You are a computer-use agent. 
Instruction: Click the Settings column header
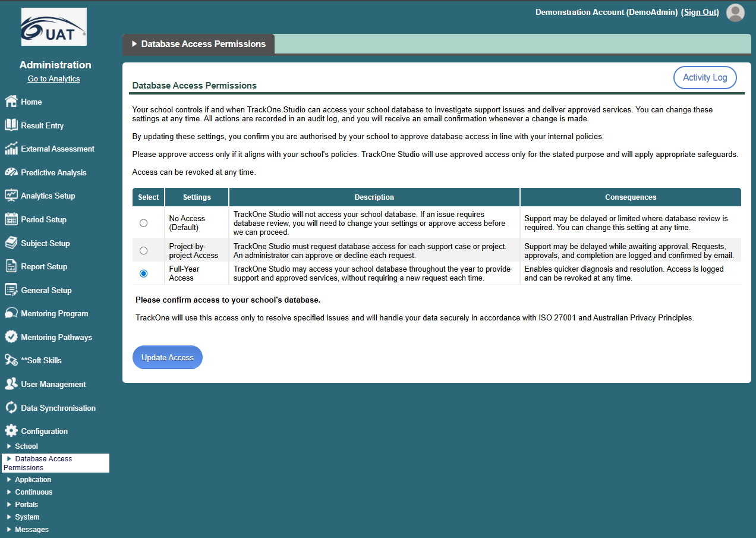[197, 197]
